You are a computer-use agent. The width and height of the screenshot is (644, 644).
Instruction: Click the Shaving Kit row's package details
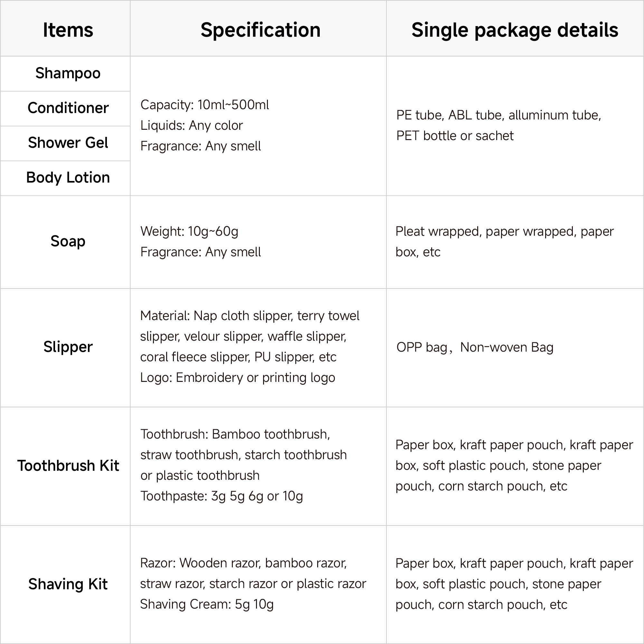[x=514, y=584]
